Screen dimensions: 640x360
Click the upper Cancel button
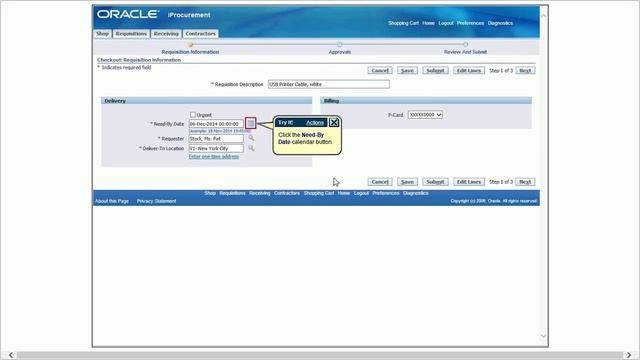(380, 71)
